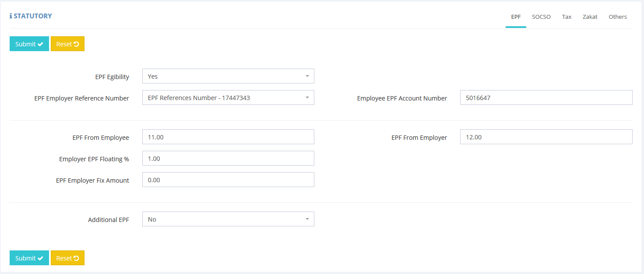Click the EPF From Employer input
Screen dimensions: 644x274
(545, 137)
